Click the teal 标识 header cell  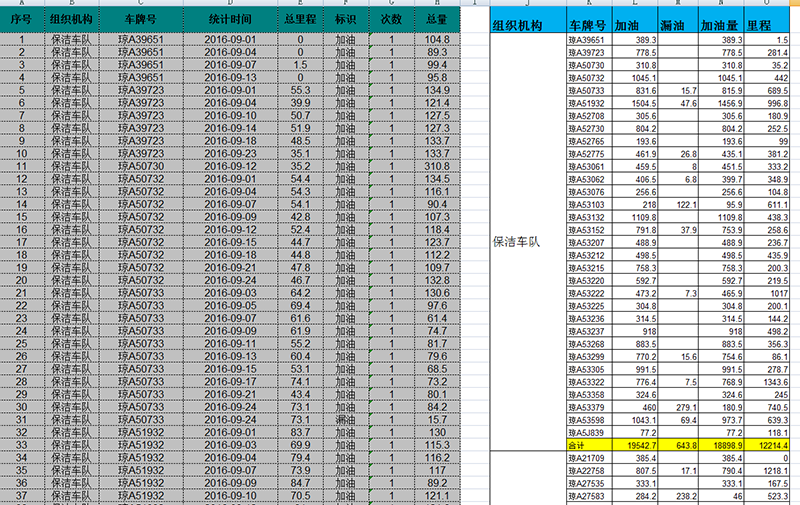click(x=345, y=20)
